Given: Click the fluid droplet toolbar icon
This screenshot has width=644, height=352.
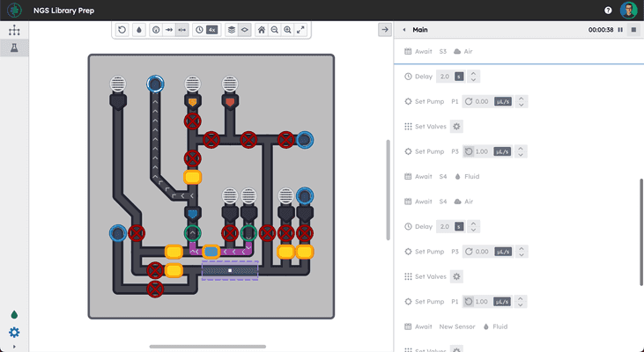Looking at the screenshot, I should (x=139, y=30).
